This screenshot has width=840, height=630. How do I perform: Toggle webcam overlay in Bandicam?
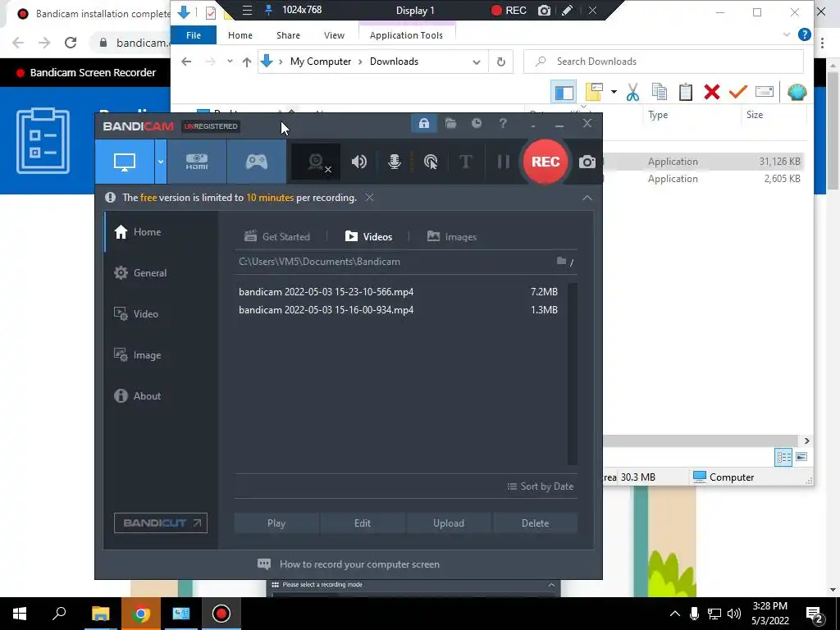[x=316, y=162]
